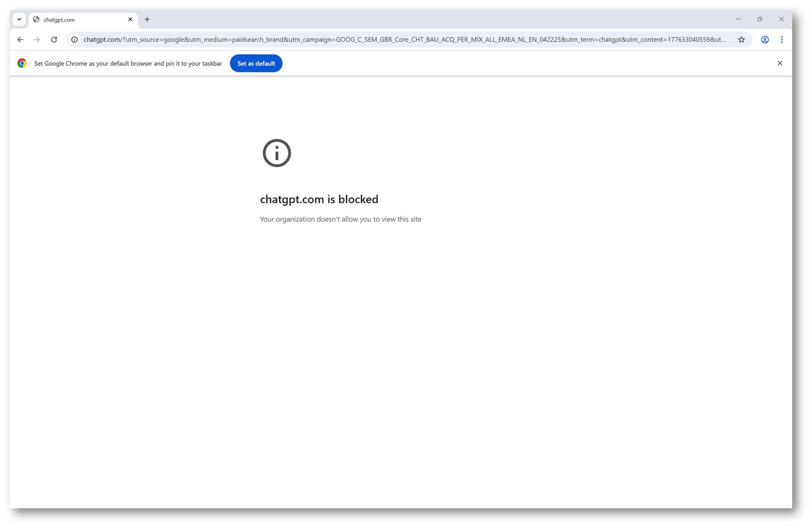
Task: Open a new tab with plus icon
Action: coord(147,19)
